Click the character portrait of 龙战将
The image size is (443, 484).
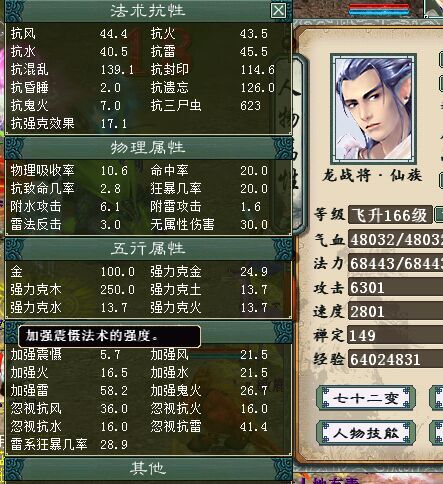pos(373,108)
